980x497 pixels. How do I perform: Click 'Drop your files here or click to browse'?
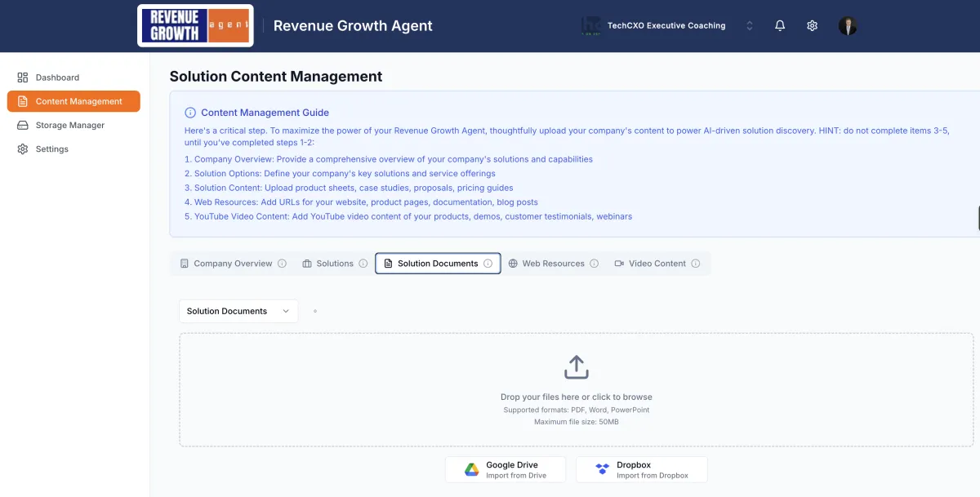click(577, 397)
